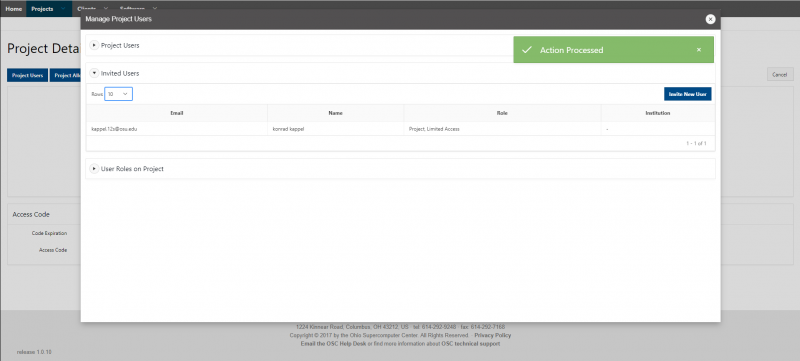This screenshot has height=361, width=800.
Task: Open the Rows per page dropdown
Action: click(118, 94)
